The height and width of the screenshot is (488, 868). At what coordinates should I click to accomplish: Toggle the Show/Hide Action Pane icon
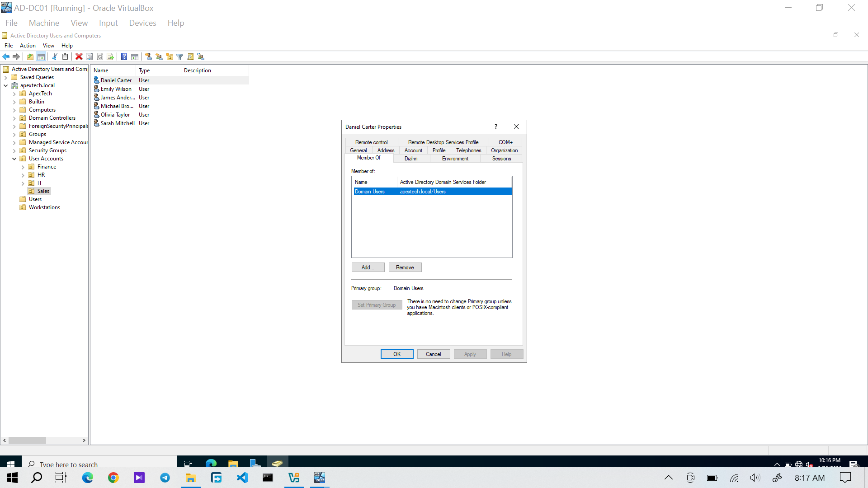135,56
